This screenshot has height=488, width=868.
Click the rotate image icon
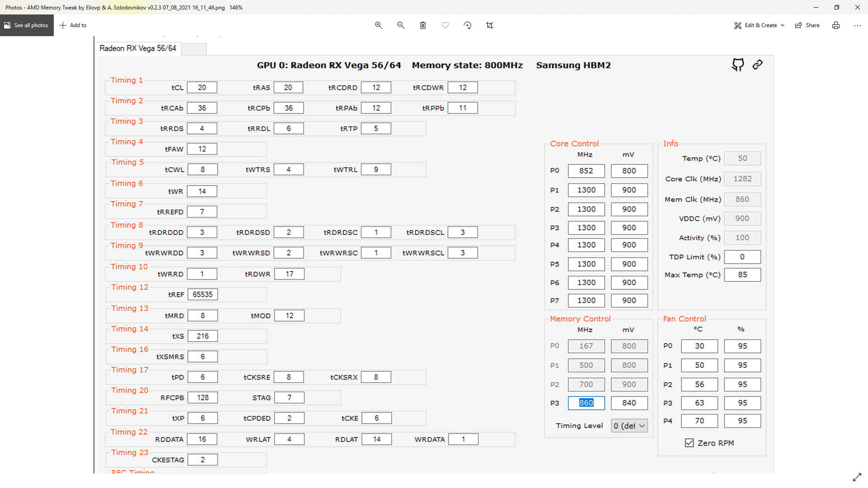(x=467, y=25)
